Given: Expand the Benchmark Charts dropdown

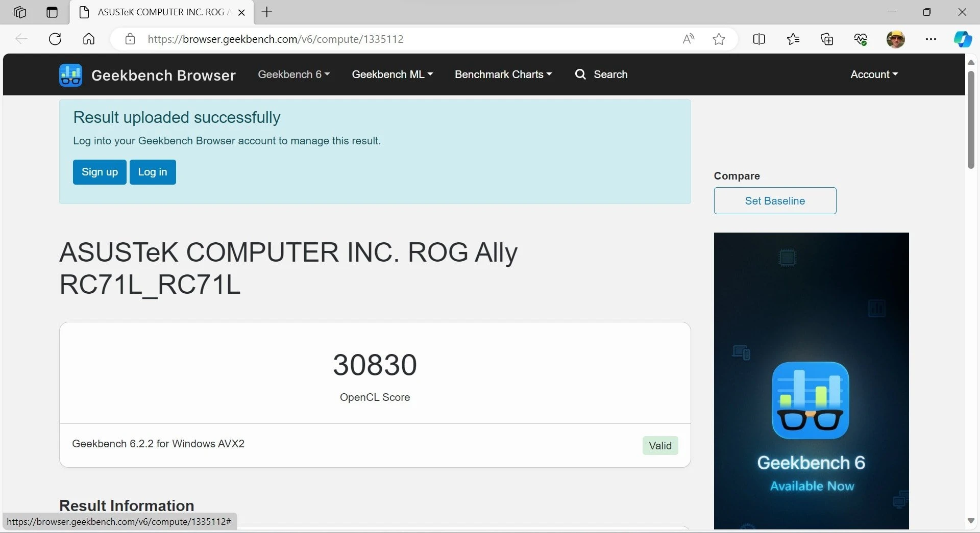Looking at the screenshot, I should (503, 74).
